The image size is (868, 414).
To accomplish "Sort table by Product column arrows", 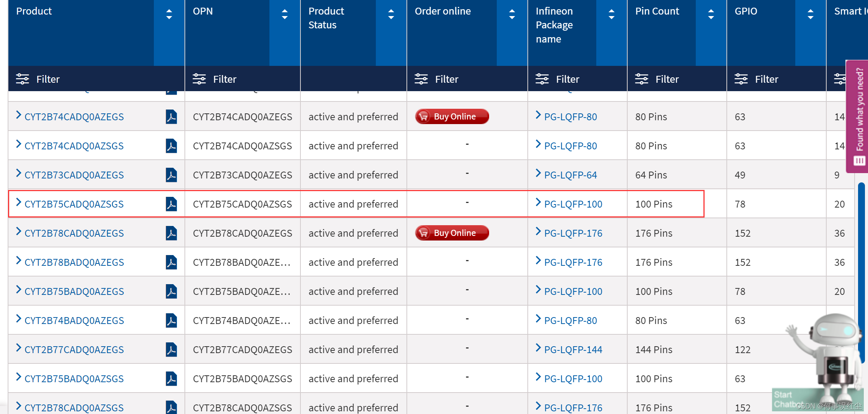I will [x=169, y=15].
